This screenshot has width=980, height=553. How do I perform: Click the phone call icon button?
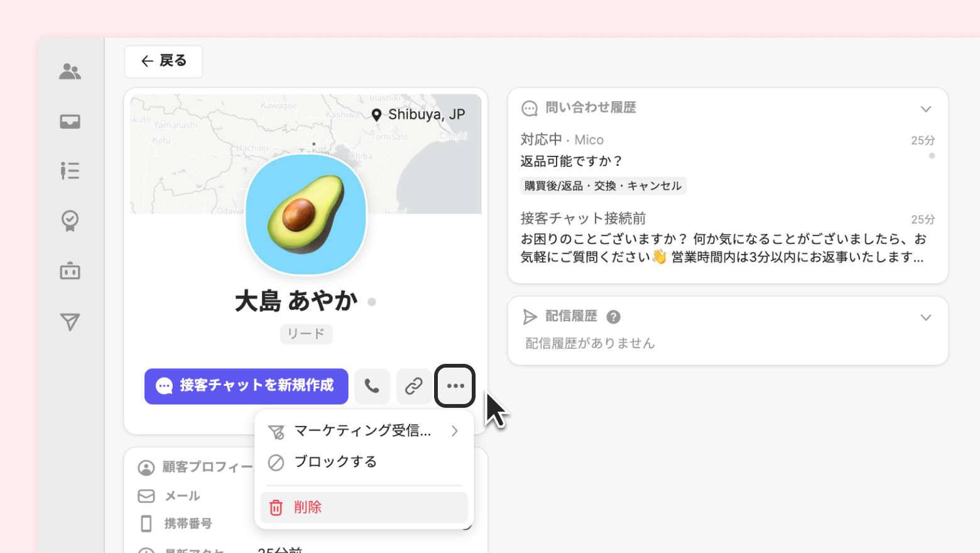coord(372,386)
